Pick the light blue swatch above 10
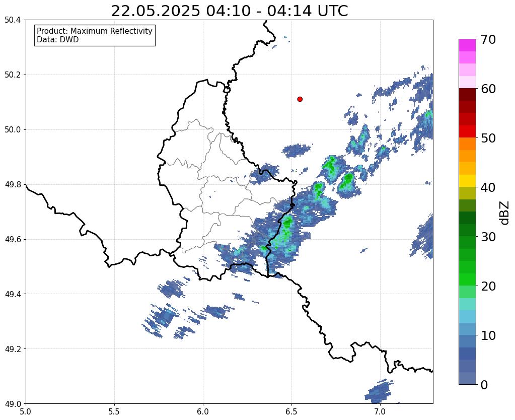Screen dimensions: 515x420 (467, 329)
